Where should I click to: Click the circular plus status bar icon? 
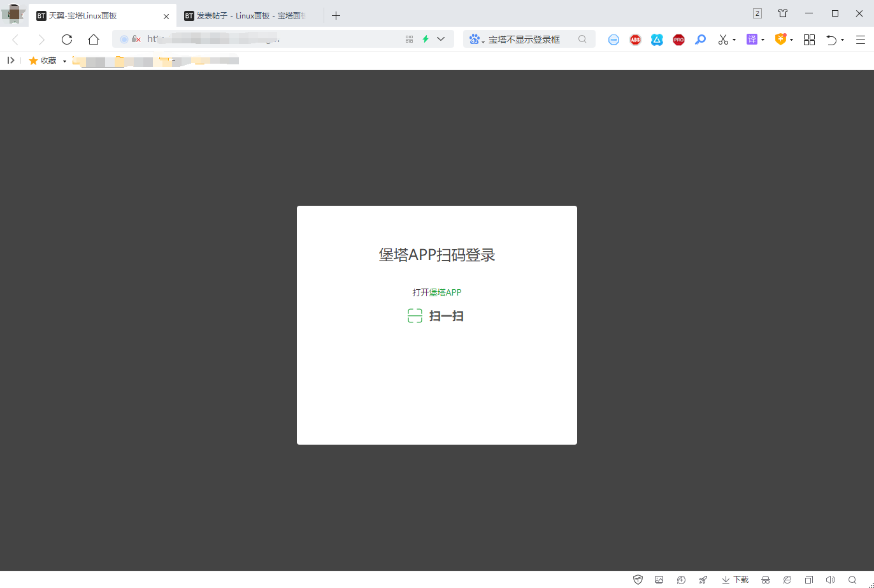click(681, 580)
